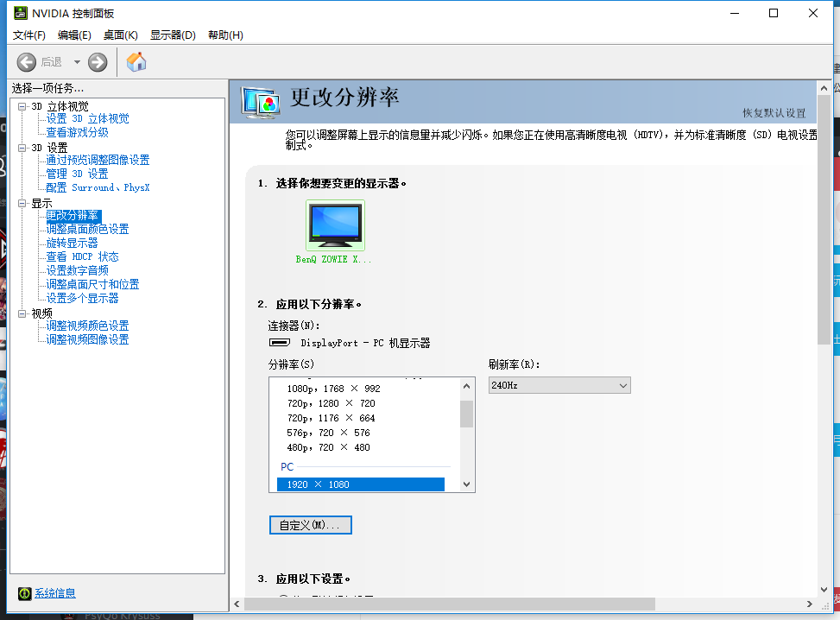Open the 显示器(D) menu
The image size is (840, 620).
click(173, 35)
